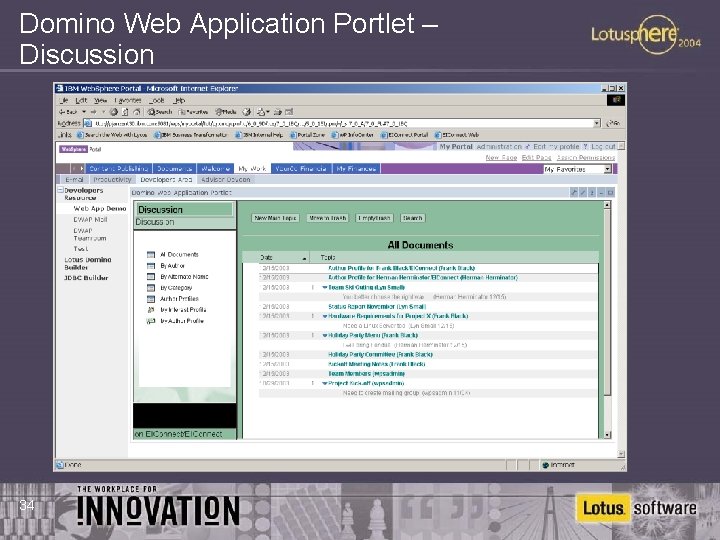Open the WP InfoCenter links-bar shortcut
The image size is (720, 540).
[353, 135]
